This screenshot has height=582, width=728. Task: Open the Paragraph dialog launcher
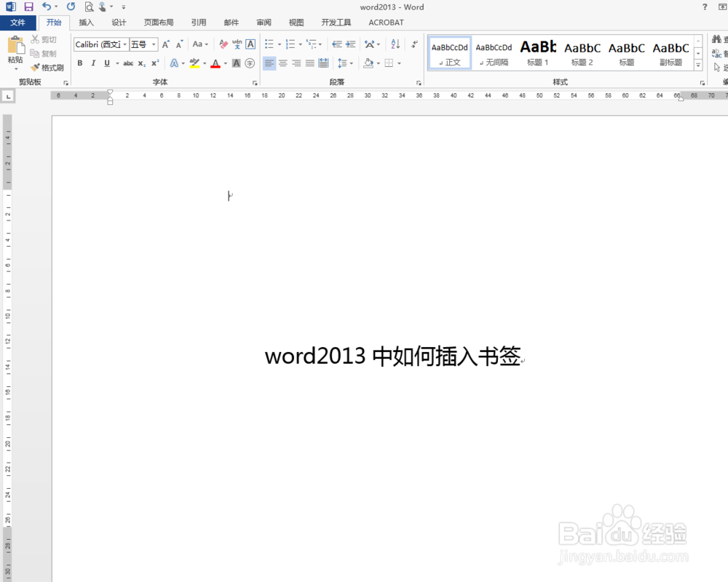coord(419,83)
